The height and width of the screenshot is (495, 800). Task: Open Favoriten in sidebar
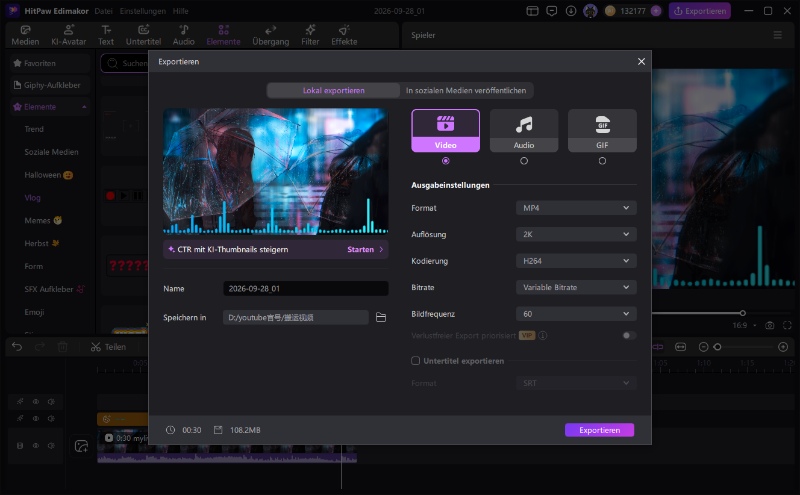pos(49,63)
